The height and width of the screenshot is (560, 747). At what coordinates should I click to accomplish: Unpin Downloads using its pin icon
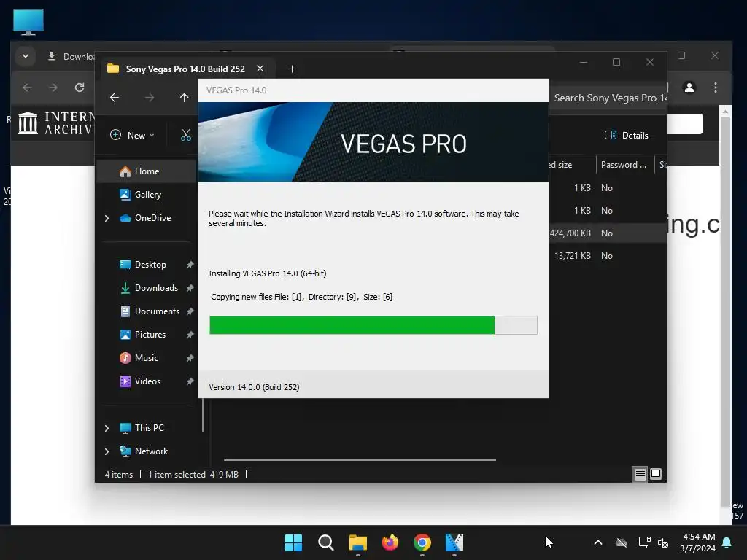coord(190,288)
